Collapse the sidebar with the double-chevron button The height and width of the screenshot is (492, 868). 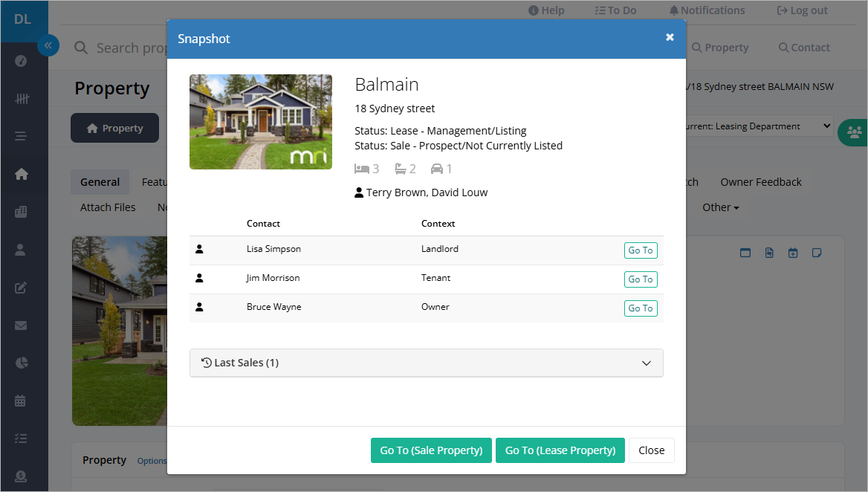pyautogui.click(x=48, y=45)
